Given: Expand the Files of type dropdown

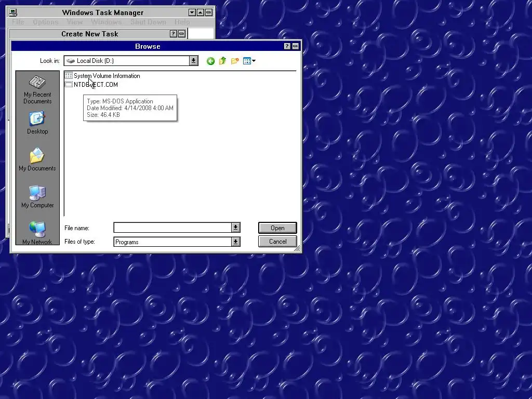Looking at the screenshot, I should [x=235, y=242].
